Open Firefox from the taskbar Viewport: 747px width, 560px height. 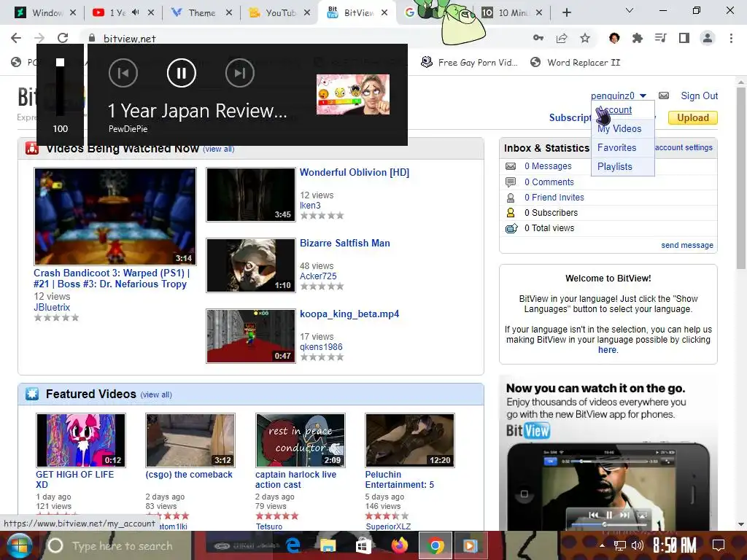pyautogui.click(x=399, y=545)
